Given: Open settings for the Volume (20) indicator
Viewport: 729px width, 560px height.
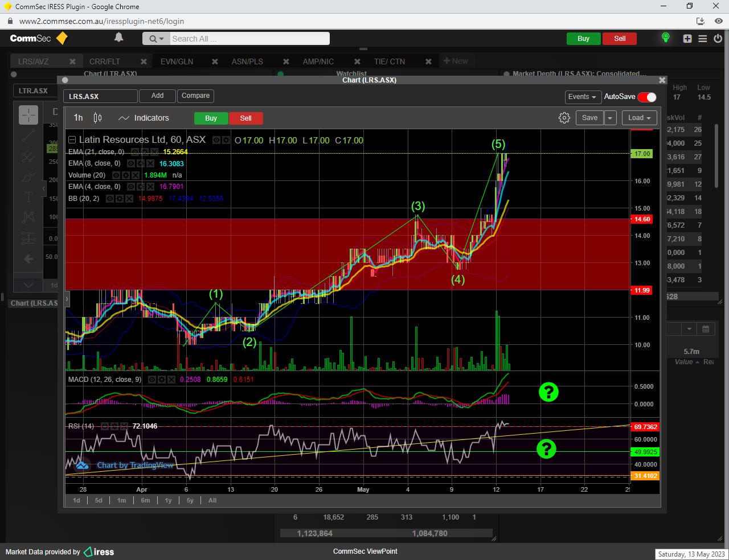Looking at the screenshot, I should (126, 175).
